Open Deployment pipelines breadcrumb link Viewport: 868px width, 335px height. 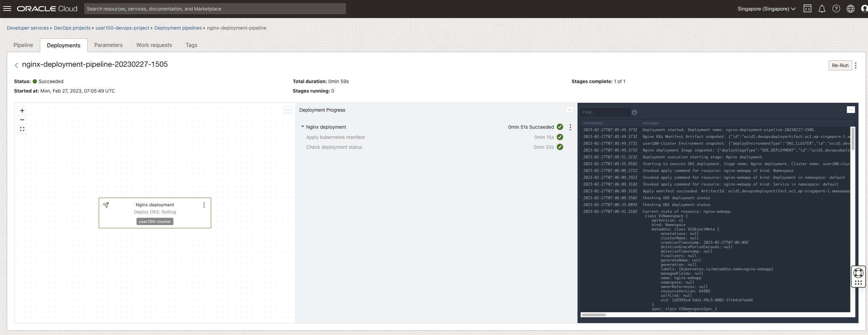178,28
